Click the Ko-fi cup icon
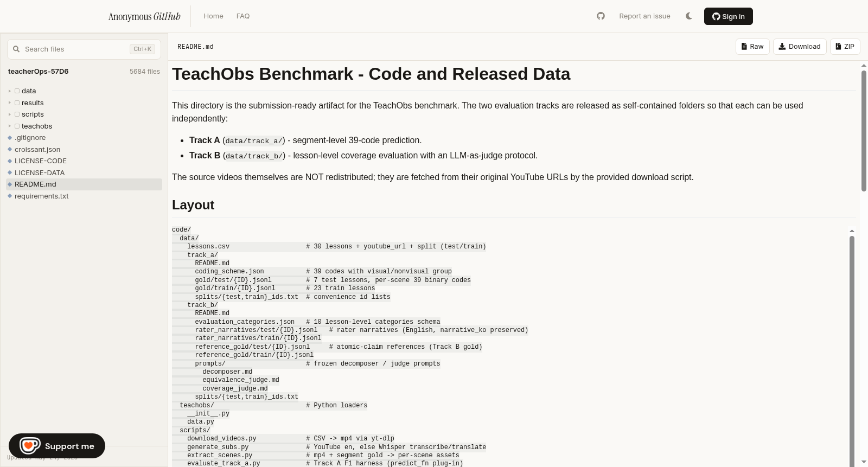 tap(30, 446)
